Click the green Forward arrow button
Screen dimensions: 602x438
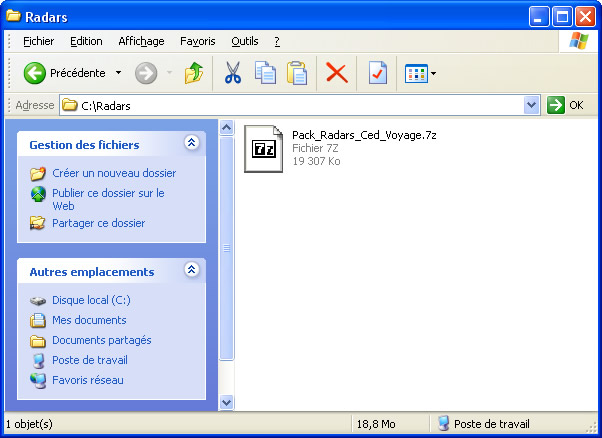146,73
